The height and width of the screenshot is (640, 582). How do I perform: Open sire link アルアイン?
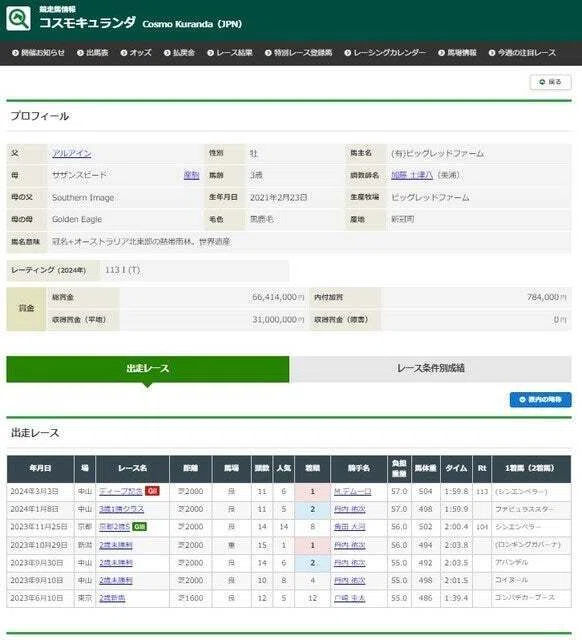point(71,153)
